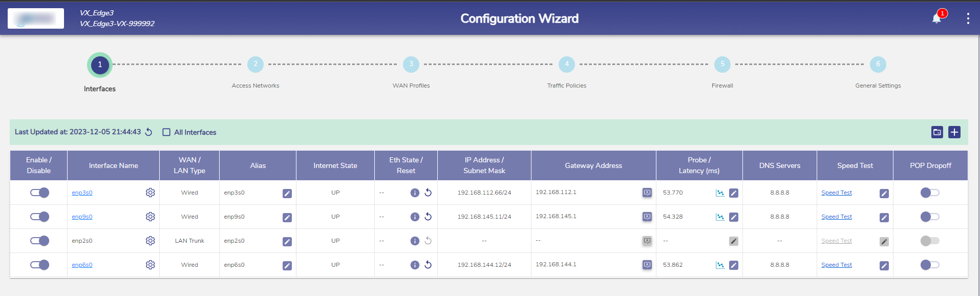Enable POP Dropoff for enp3s0
Viewport: 980px width, 296px height.
(930, 193)
